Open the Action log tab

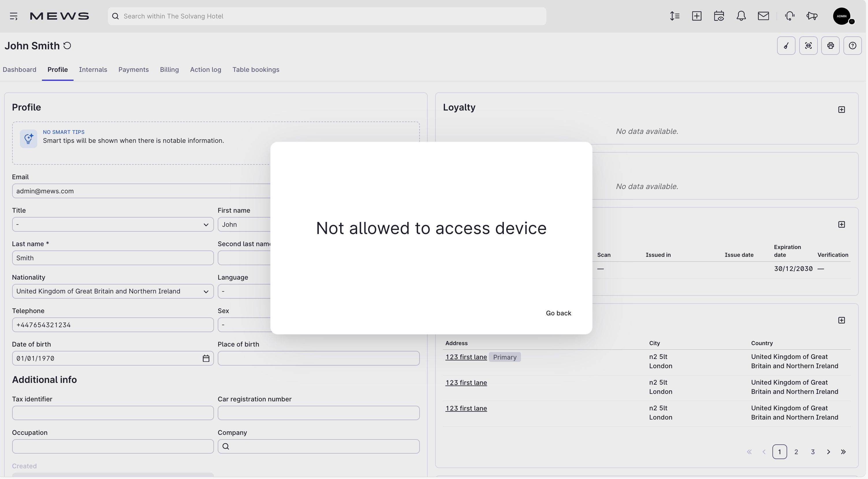pyautogui.click(x=206, y=70)
